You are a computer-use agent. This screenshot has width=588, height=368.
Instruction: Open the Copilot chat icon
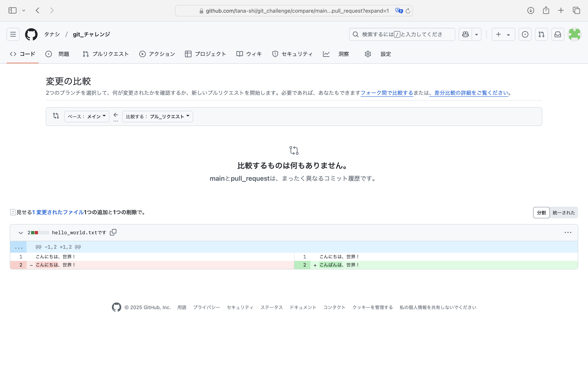click(465, 34)
